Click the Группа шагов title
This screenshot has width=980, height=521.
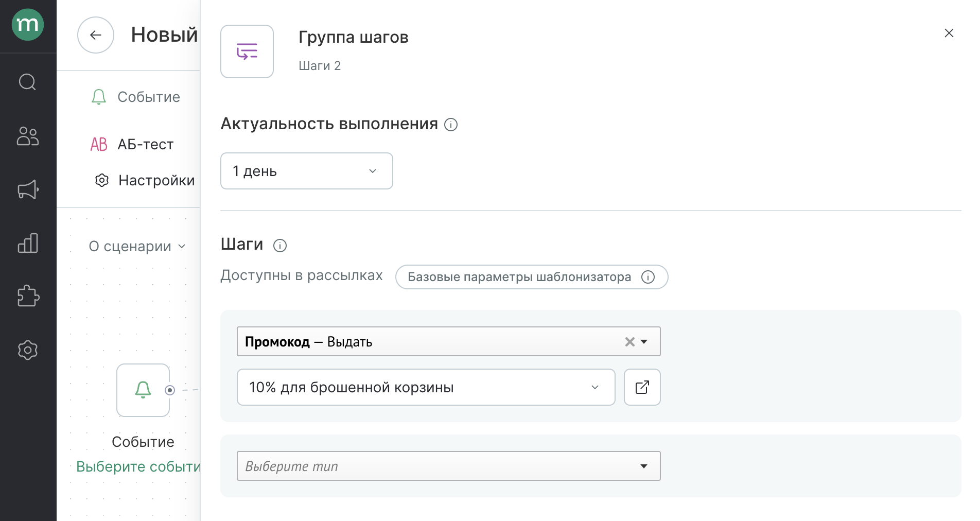(354, 37)
